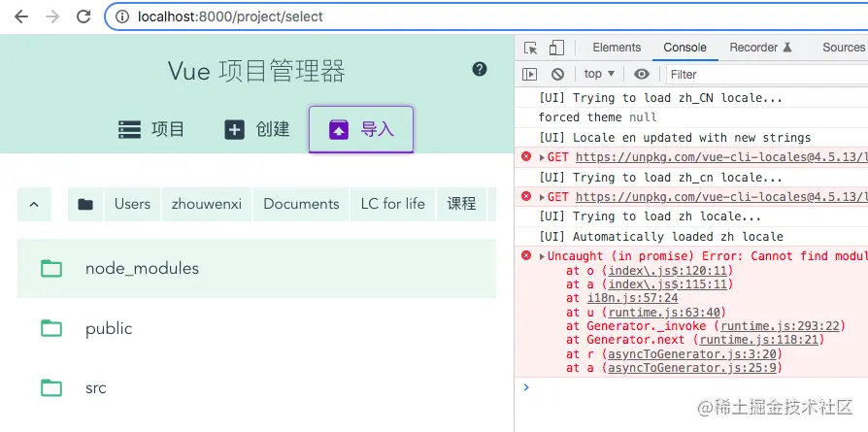Open the index\.js$:120:11 source link
The image size is (868, 432).
pos(670,271)
